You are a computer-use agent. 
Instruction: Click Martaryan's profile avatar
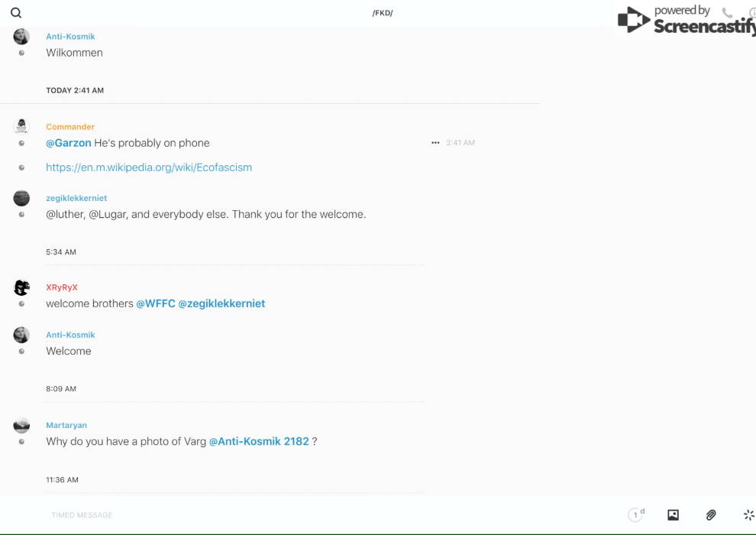tap(21, 426)
